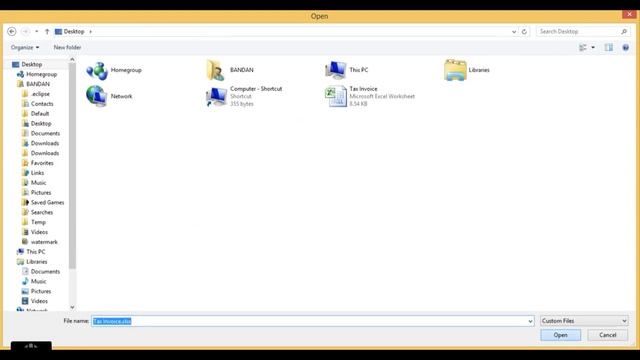Select Tax Invoice Excel file
Image resolution: width=640 pixels, height=360 pixels.
(370, 96)
